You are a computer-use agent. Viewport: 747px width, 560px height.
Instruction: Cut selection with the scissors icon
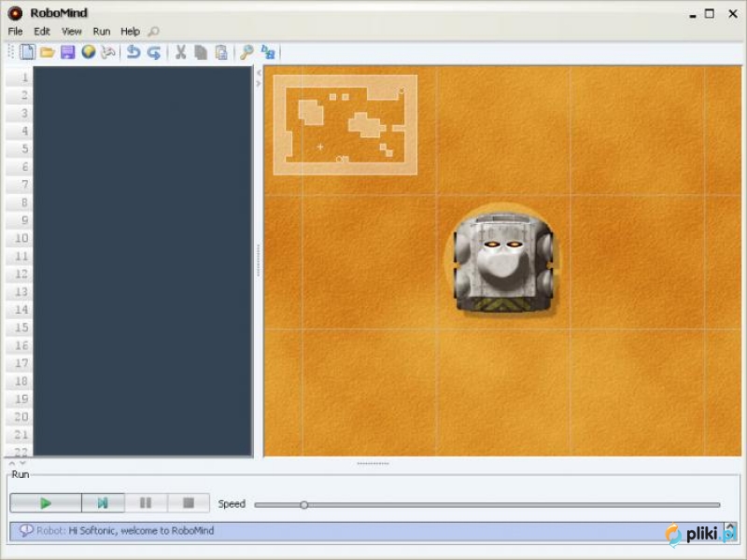click(180, 52)
